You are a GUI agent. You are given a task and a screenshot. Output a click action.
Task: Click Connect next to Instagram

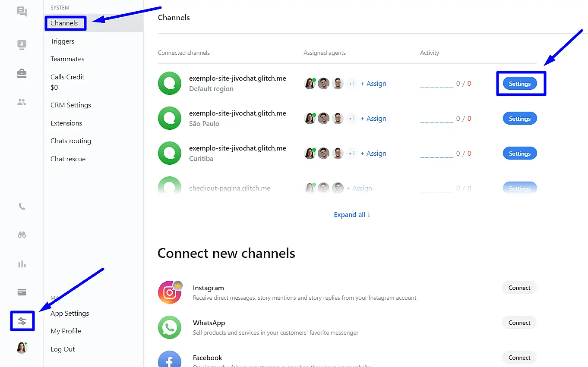point(519,288)
